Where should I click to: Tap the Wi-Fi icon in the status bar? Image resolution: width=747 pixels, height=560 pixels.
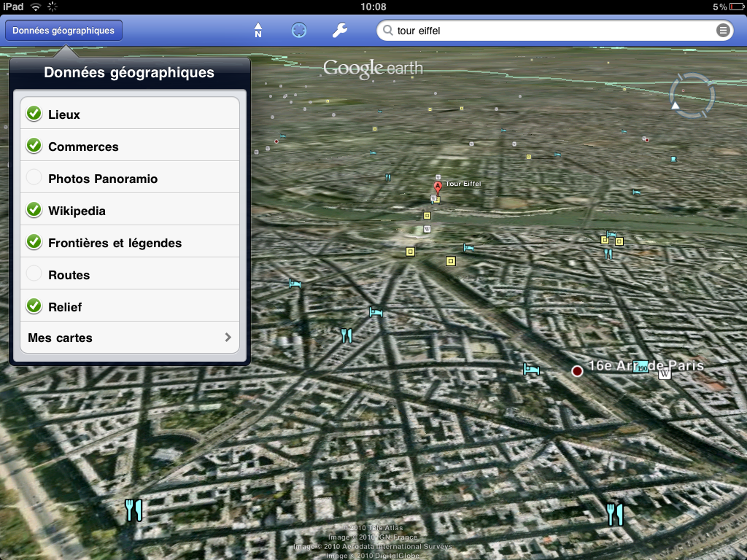coord(36,7)
